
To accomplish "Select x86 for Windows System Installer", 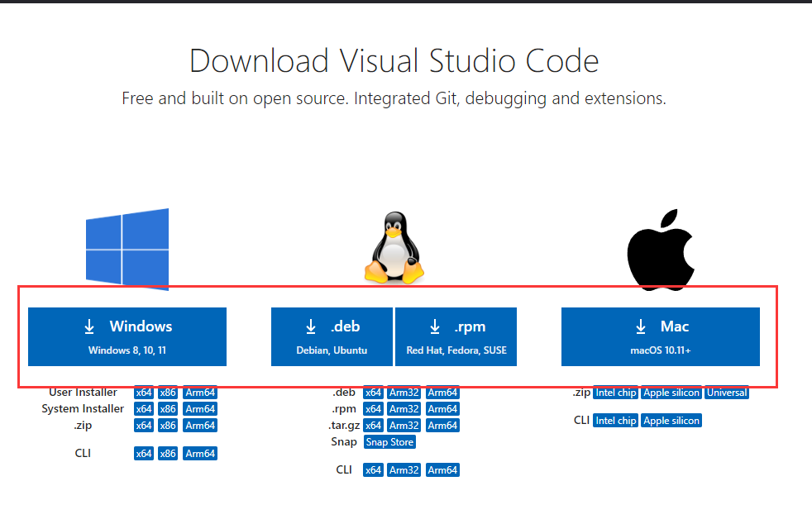I will point(168,409).
